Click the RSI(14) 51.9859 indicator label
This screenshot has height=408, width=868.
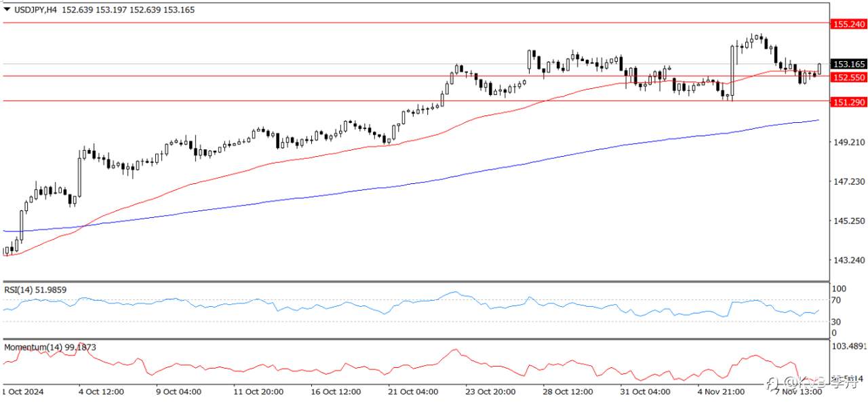pyautogui.click(x=37, y=290)
